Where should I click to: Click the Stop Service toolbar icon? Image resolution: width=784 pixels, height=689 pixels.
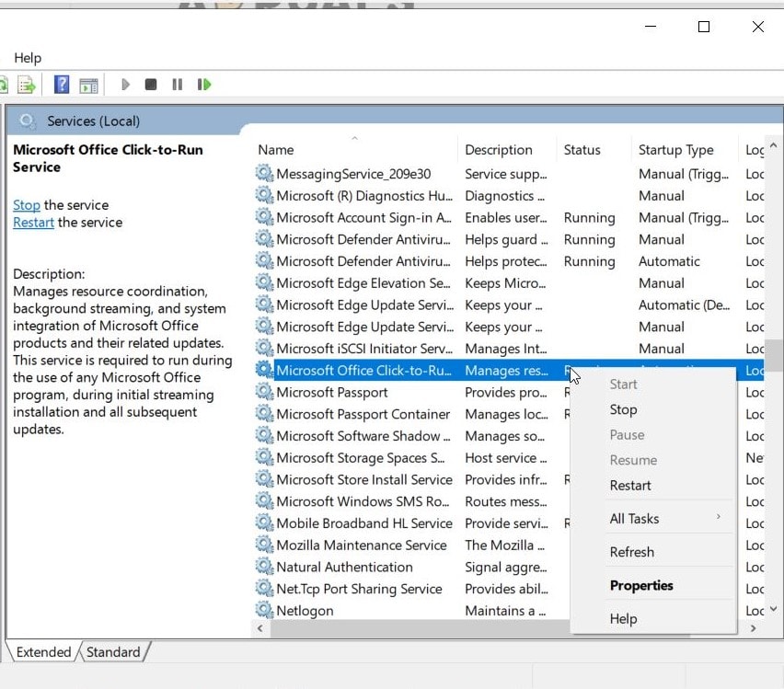pos(151,84)
